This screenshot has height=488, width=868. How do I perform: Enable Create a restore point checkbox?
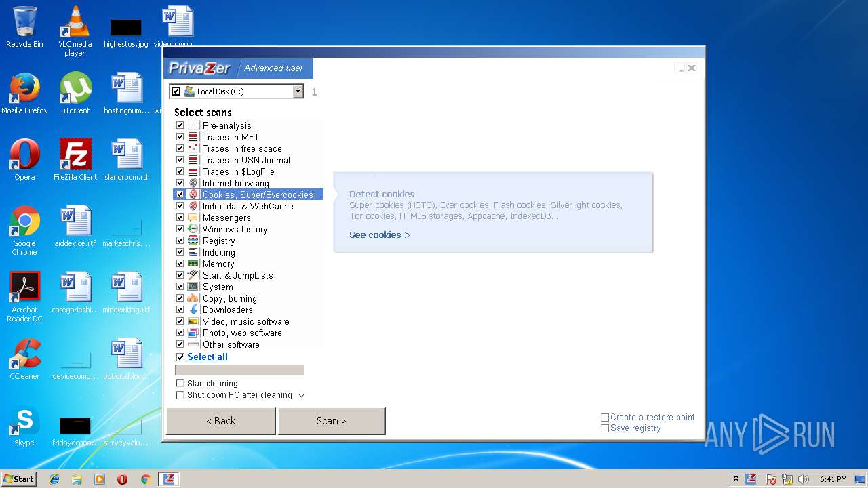(604, 418)
